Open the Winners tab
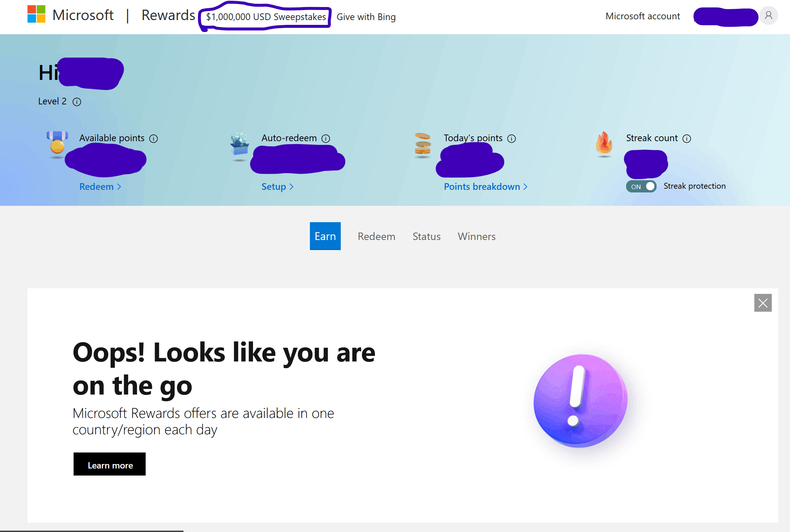The height and width of the screenshot is (532, 790). [x=476, y=236]
